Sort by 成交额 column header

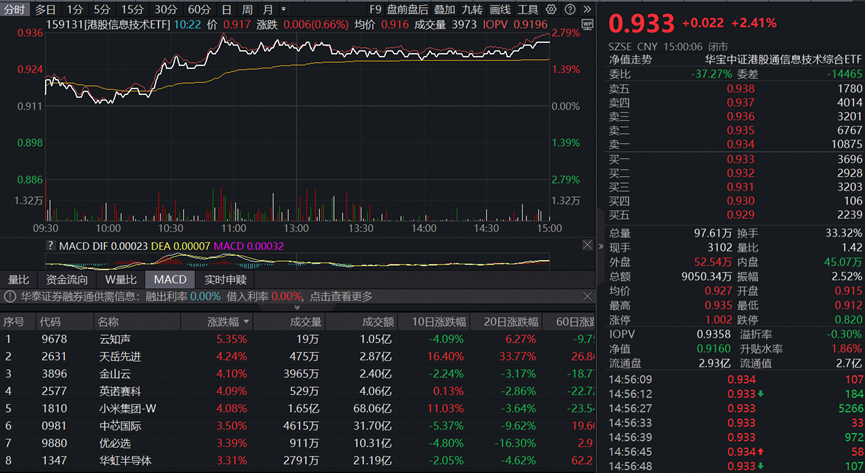(x=377, y=322)
